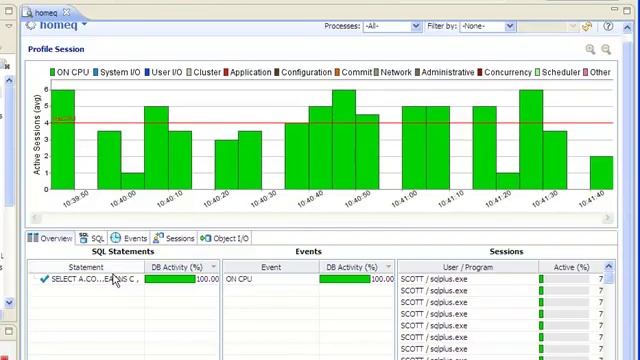Open the Object I/O tab
The width and height of the screenshot is (640, 360).
pos(224,238)
